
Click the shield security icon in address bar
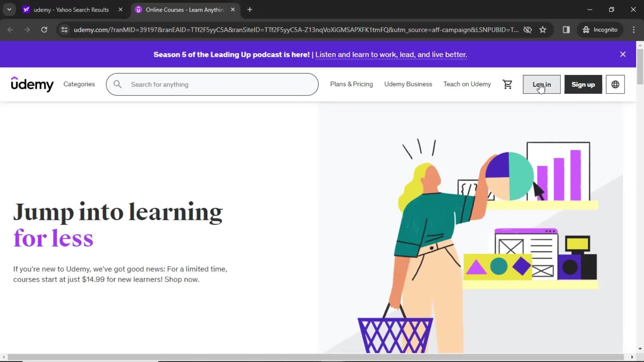pos(527,29)
